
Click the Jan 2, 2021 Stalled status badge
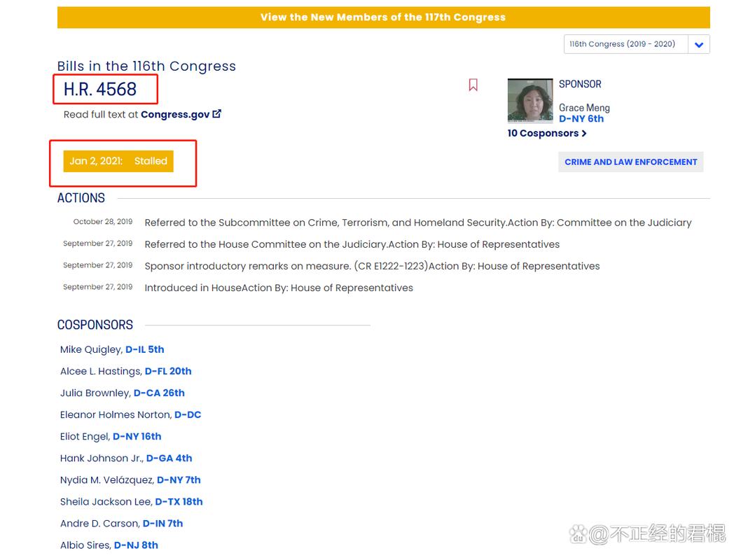(x=118, y=161)
